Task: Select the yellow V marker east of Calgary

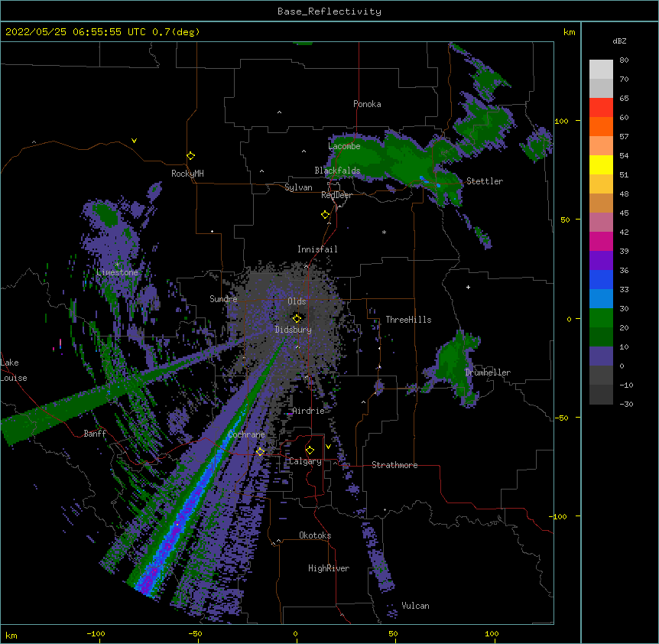Action: tap(328, 447)
